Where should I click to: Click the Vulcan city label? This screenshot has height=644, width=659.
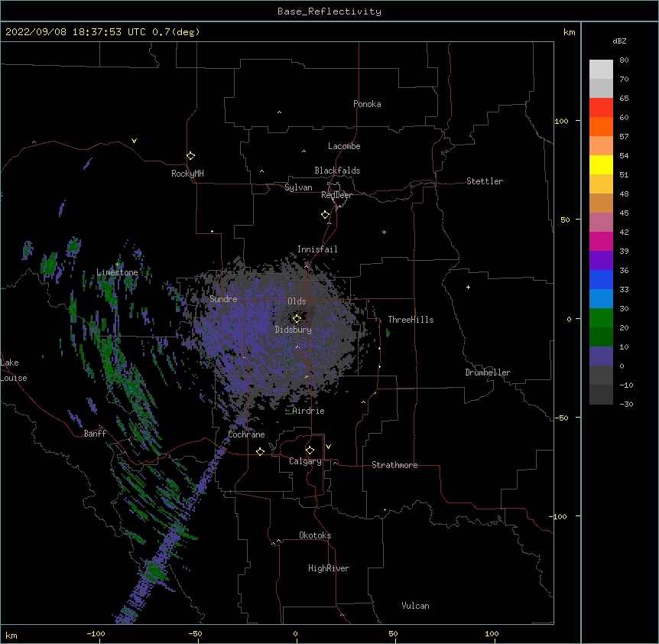tap(415, 606)
